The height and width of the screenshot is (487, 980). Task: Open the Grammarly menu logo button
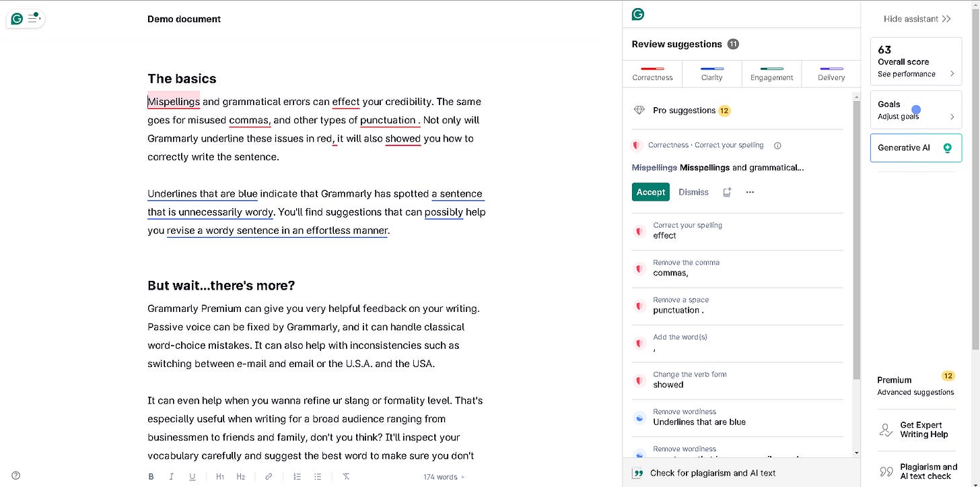click(x=26, y=19)
